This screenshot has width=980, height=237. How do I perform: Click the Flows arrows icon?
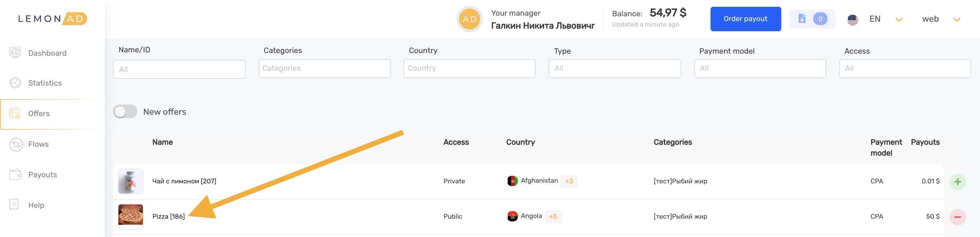click(x=16, y=144)
